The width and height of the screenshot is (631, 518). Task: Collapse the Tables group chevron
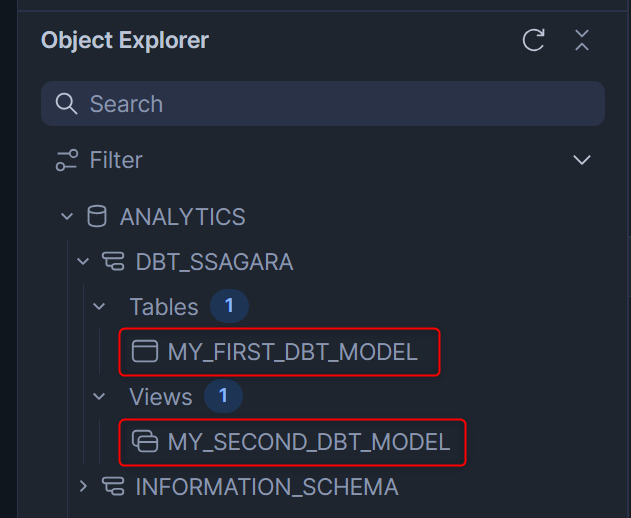tap(99, 307)
